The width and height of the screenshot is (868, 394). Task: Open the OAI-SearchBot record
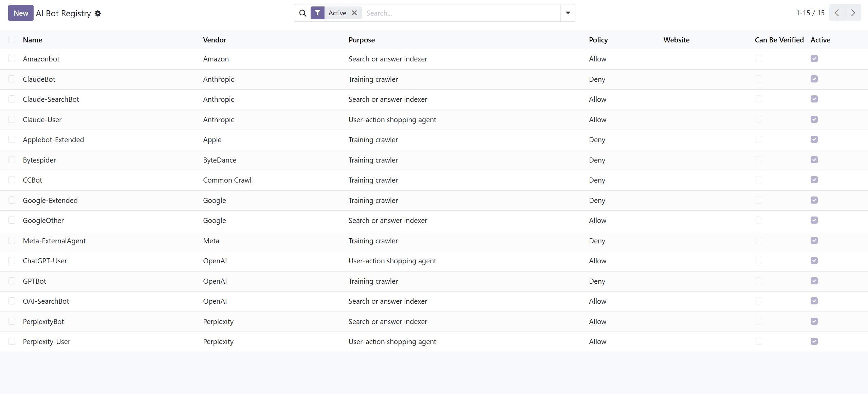(x=46, y=301)
